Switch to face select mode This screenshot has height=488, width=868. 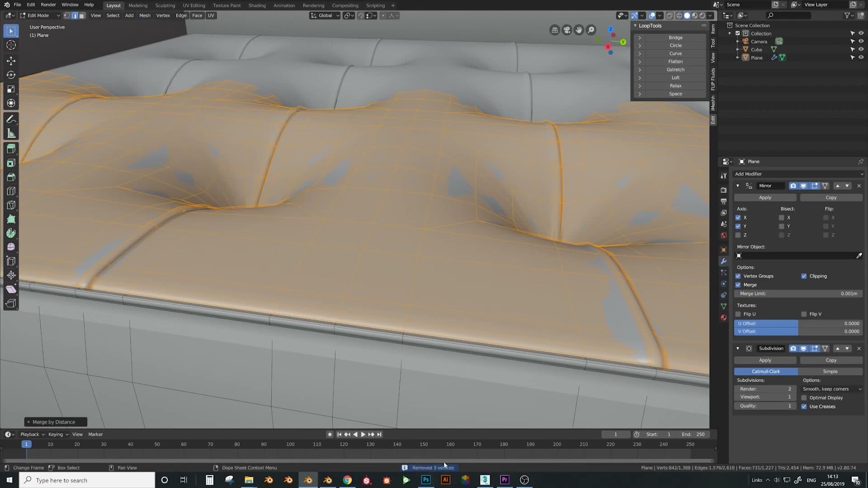(82, 15)
